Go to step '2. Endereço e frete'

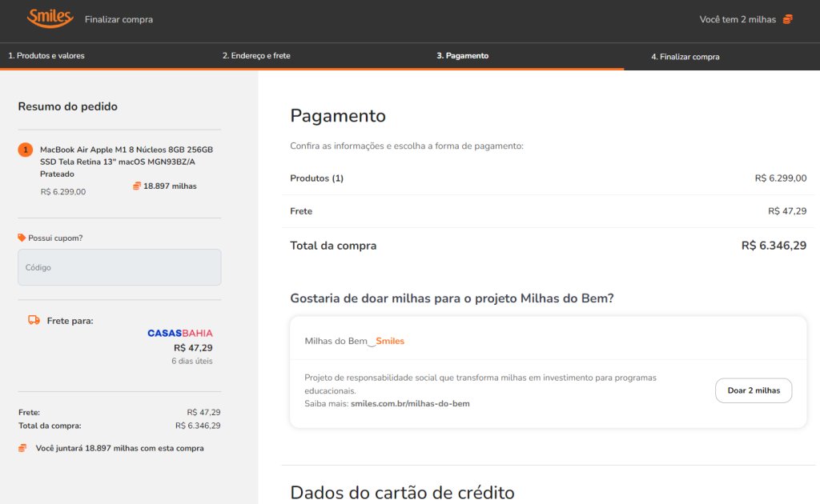(x=256, y=55)
